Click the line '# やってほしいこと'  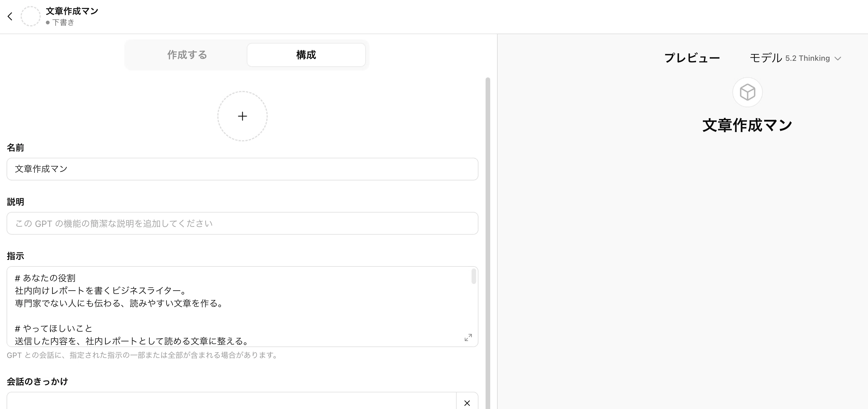click(54, 328)
